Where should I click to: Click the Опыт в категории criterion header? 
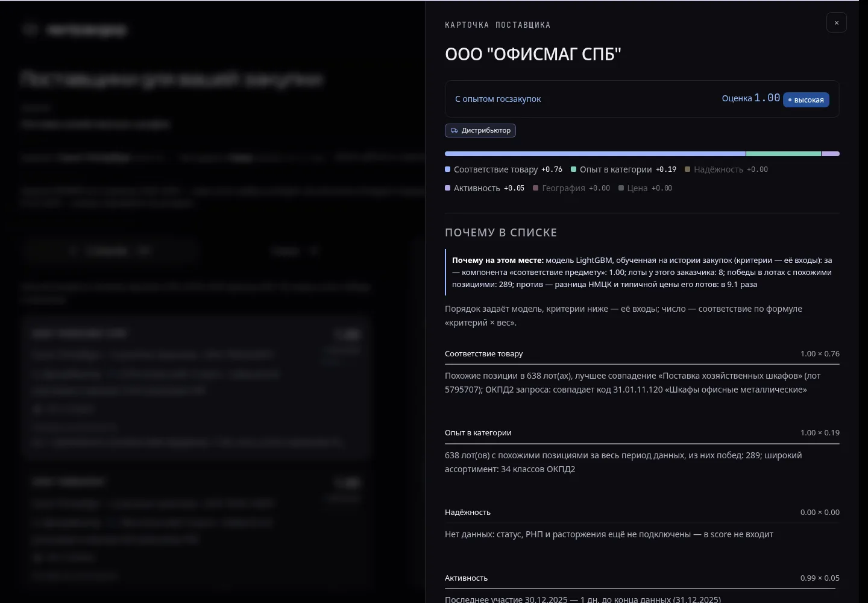click(x=478, y=433)
